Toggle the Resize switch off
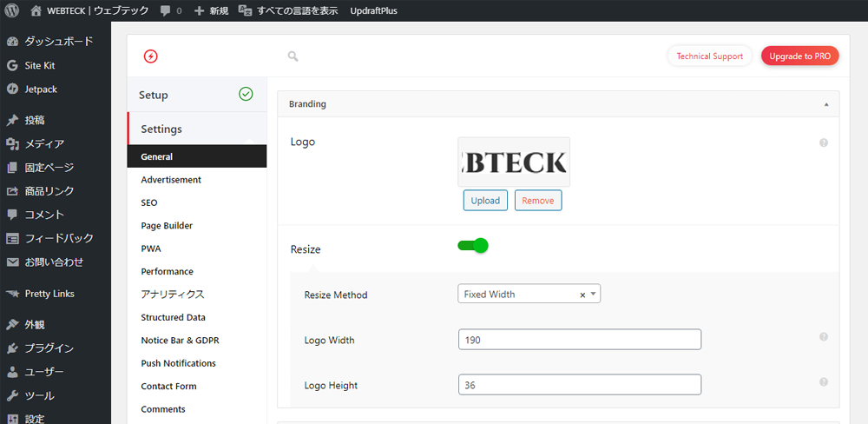This screenshot has height=424, width=868. (473, 246)
